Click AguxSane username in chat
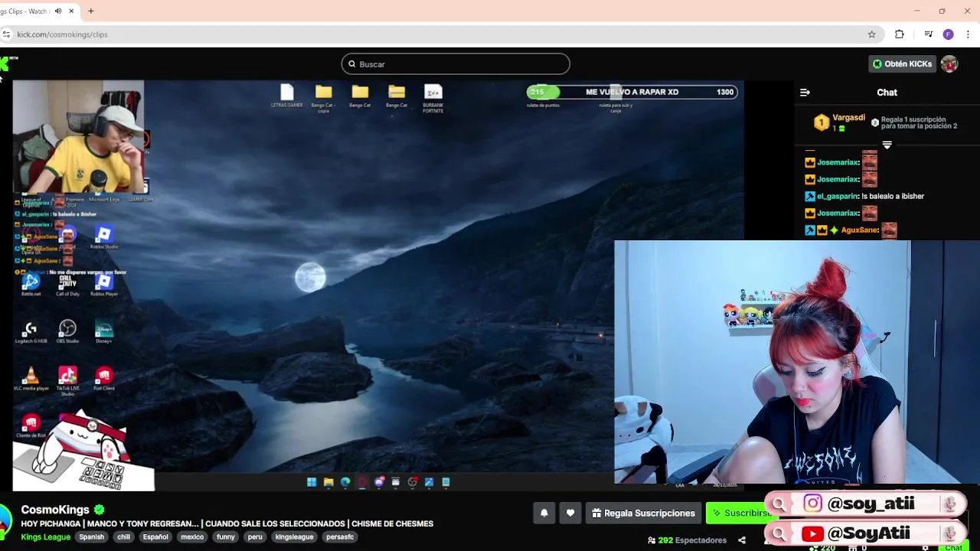980x551 pixels. coord(859,230)
